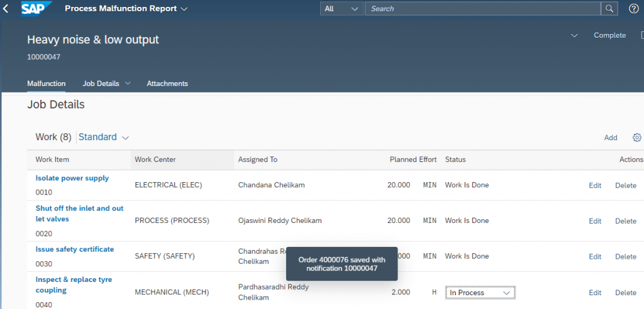
Task: Open the help question mark icon
Action: pyautogui.click(x=634, y=9)
